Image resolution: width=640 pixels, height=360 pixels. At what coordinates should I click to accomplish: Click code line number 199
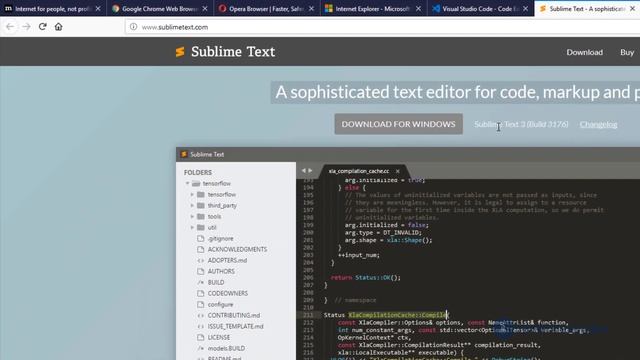308,225
